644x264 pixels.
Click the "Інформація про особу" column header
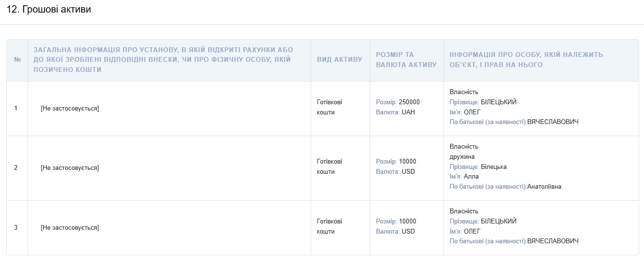[x=526, y=60]
